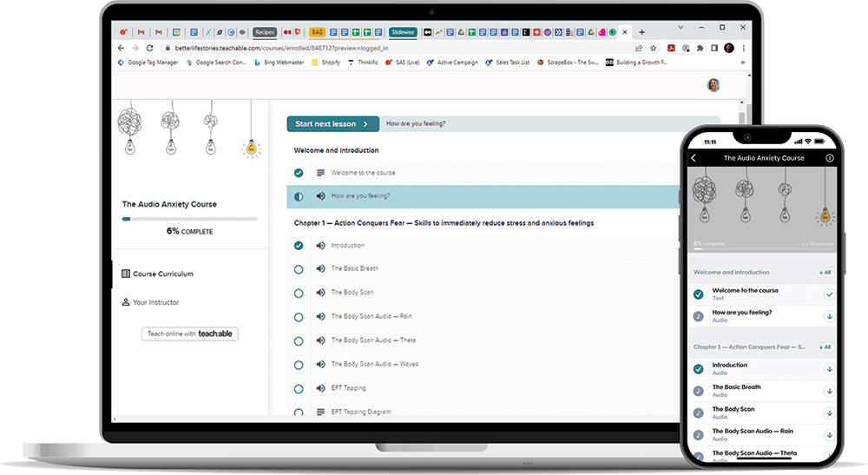Open the browser extensions puzzle icon
Image resolution: width=868 pixels, height=475 pixels.
pyautogui.click(x=700, y=49)
